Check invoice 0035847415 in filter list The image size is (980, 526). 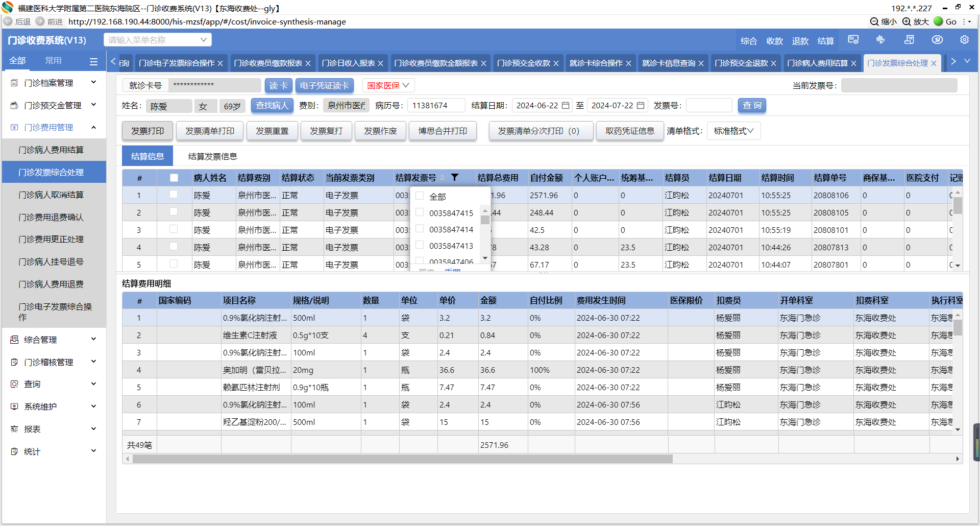click(x=420, y=212)
